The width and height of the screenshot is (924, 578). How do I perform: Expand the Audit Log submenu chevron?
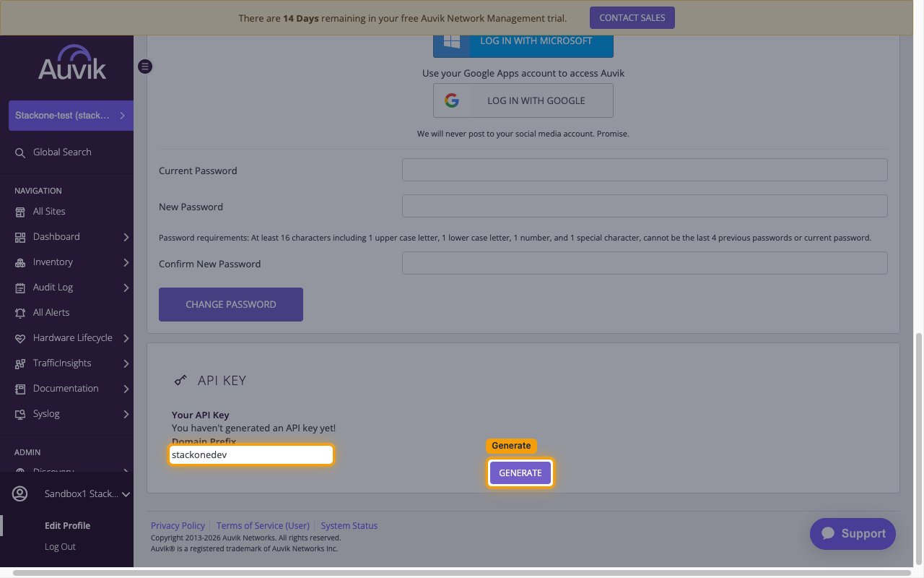pos(126,288)
